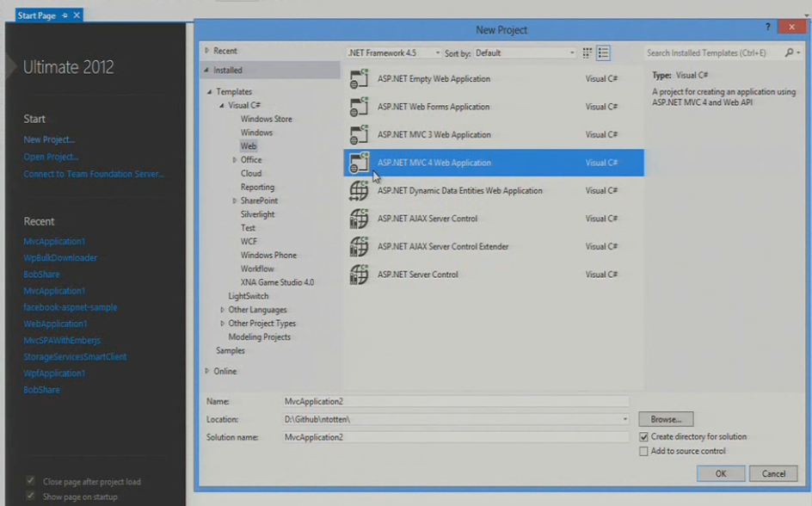The image size is (812, 506).
Task: Click the project Name input field
Action: (456, 401)
